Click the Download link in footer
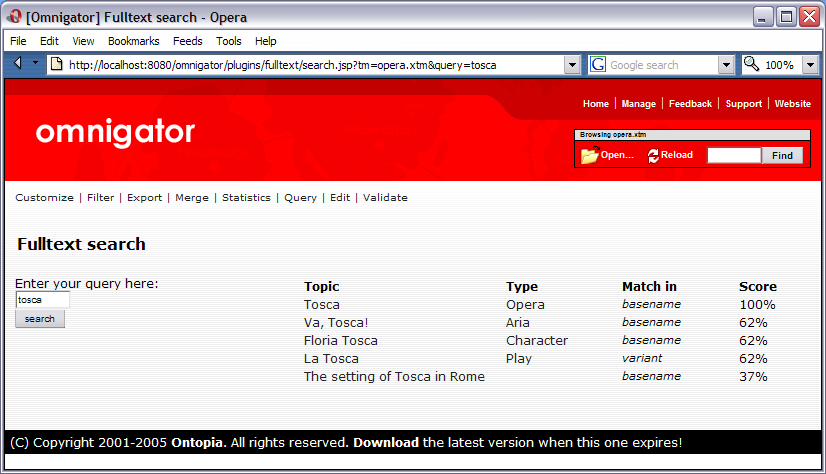826x474 pixels. coord(386,442)
